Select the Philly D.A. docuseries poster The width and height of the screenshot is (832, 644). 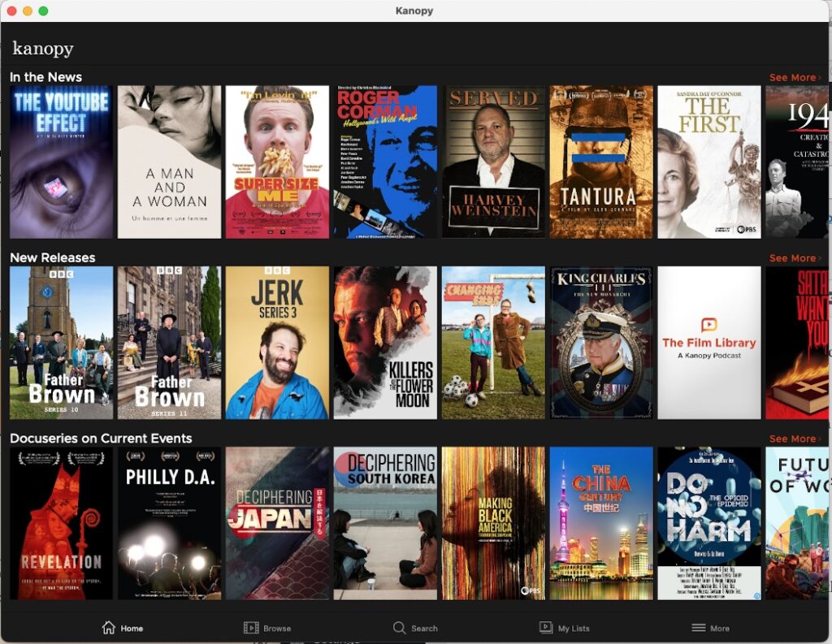pos(169,523)
